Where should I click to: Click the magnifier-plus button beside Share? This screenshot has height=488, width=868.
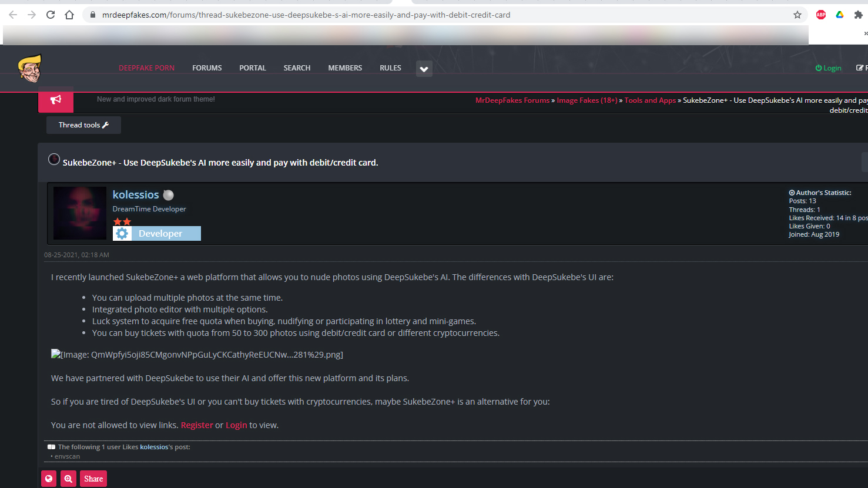[x=69, y=479]
